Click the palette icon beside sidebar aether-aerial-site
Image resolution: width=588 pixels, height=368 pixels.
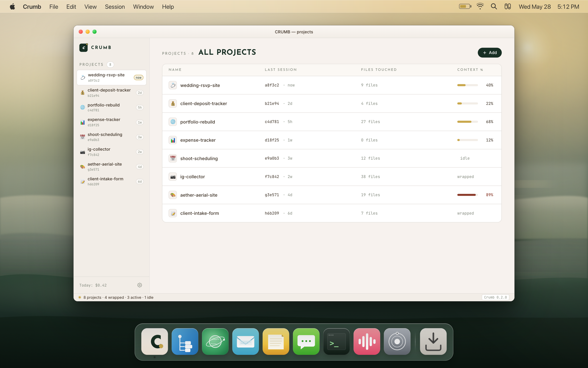coord(83,167)
